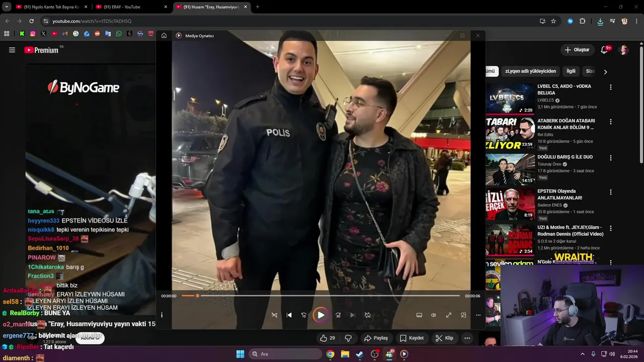Viewport: 644px width, 362px height.
Task: Like the YouTube video
Action: click(328, 338)
